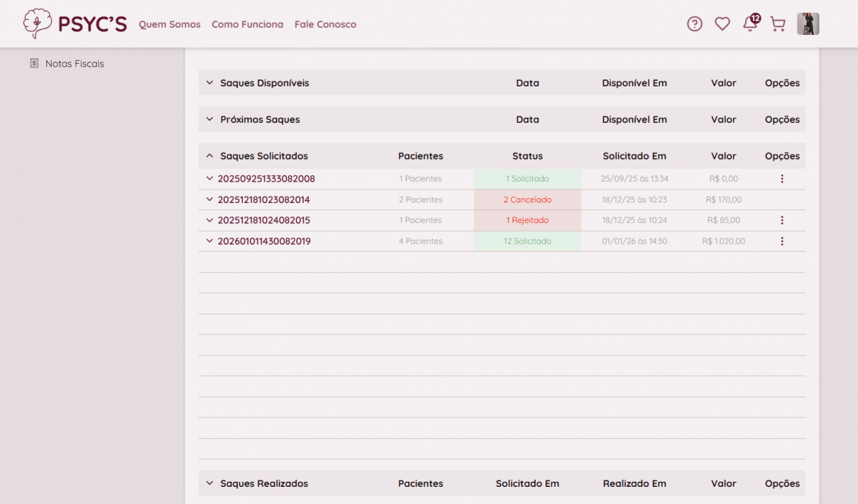Click the 12 Solicitado status cell

(x=527, y=242)
